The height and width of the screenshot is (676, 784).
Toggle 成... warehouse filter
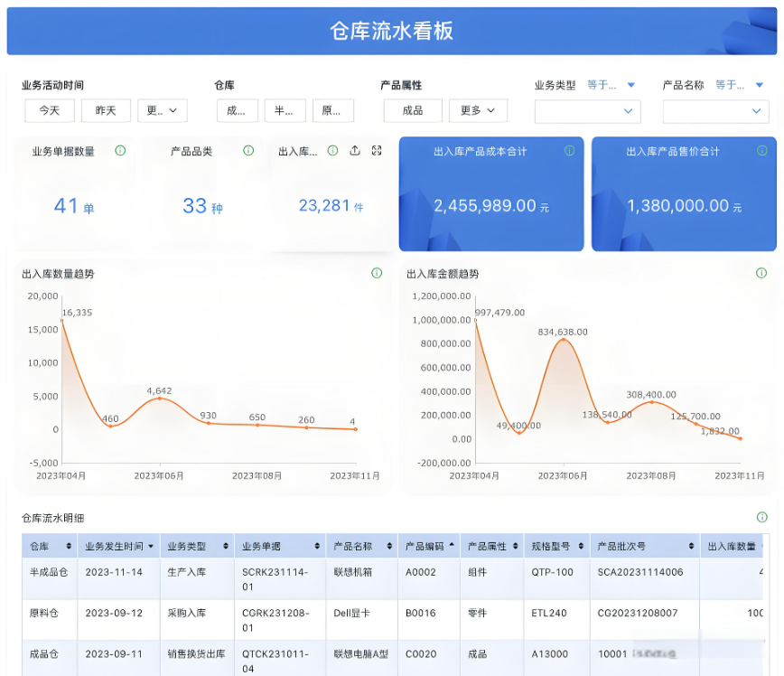(x=238, y=110)
